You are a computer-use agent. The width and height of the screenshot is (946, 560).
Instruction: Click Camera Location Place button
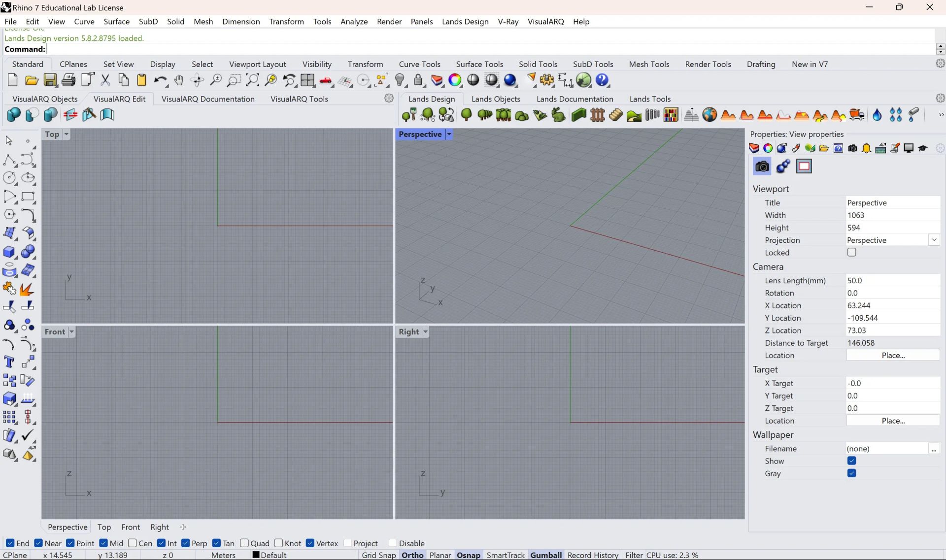[893, 355]
